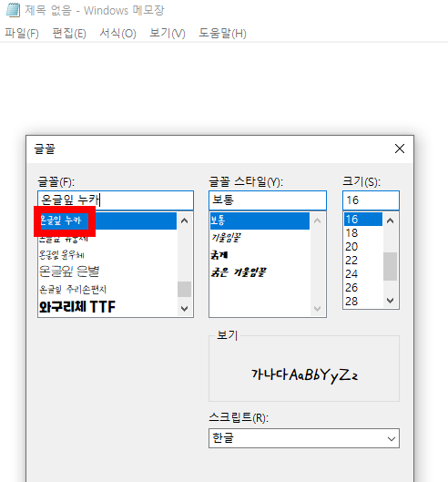This screenshot has width=448, height=482.
Task: Select 보통 in the font style list
Action: point(260,220)
